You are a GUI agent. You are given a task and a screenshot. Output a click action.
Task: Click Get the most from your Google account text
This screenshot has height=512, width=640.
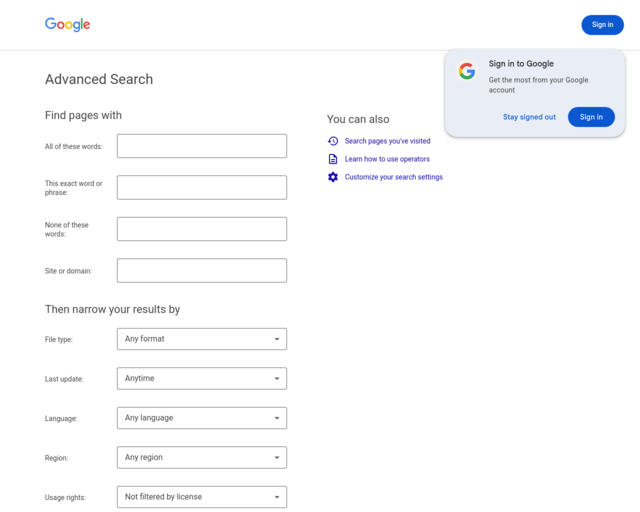tap(538, 85)
